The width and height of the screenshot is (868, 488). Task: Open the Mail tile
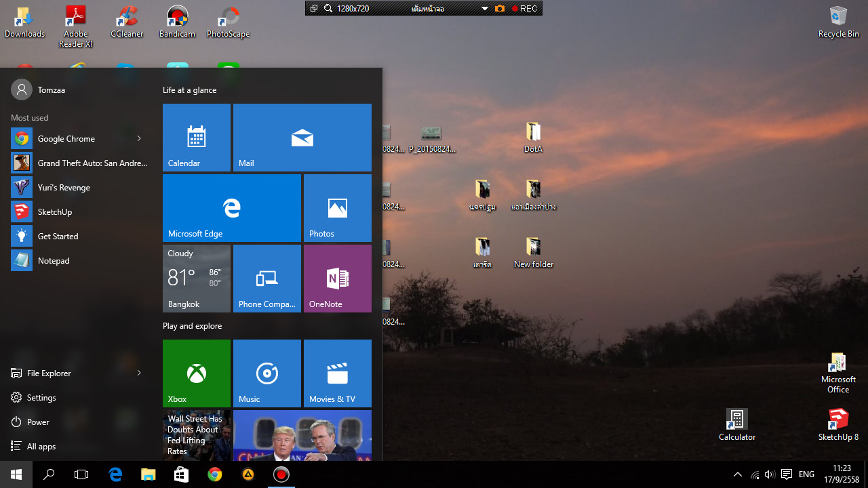[302, 138]
